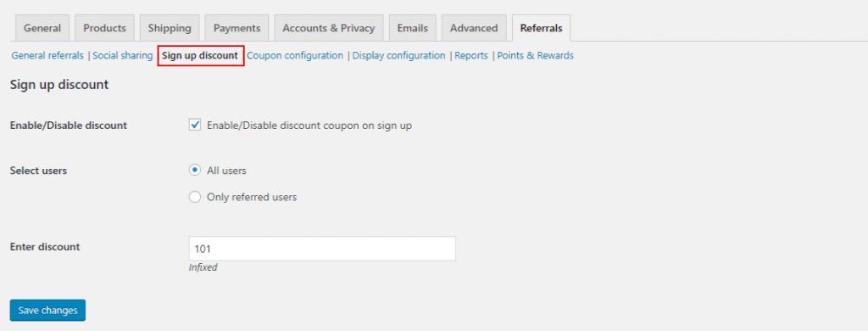Open Display configuration section
868x331 pixels.
click(398, 55)
